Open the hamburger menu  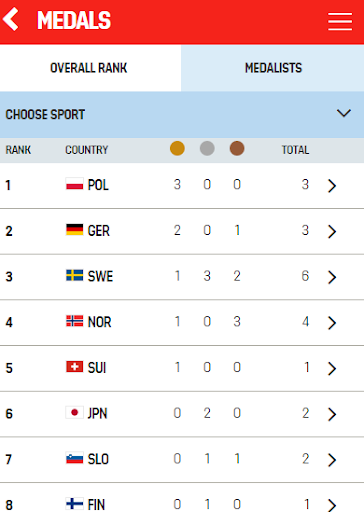(x=340, y=21)
